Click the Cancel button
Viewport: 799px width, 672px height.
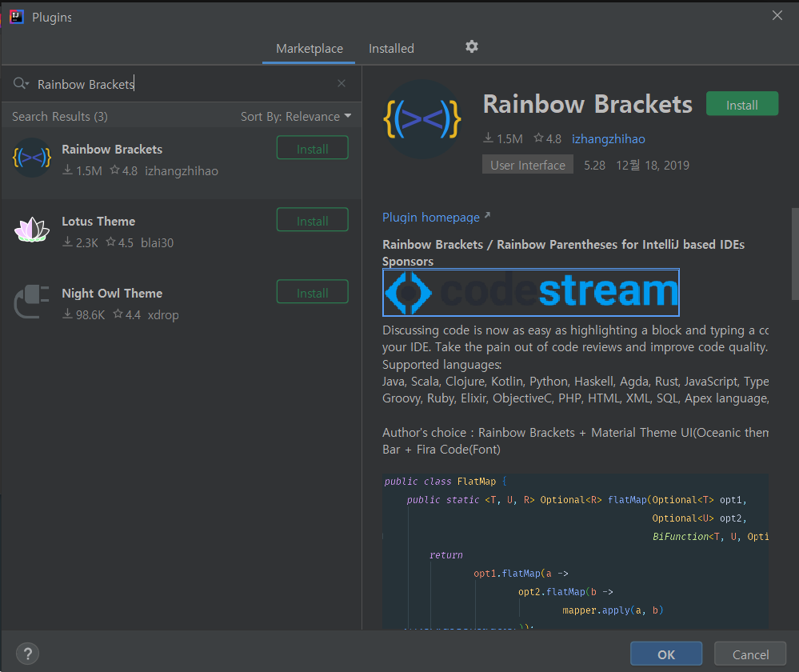[750, 654]
